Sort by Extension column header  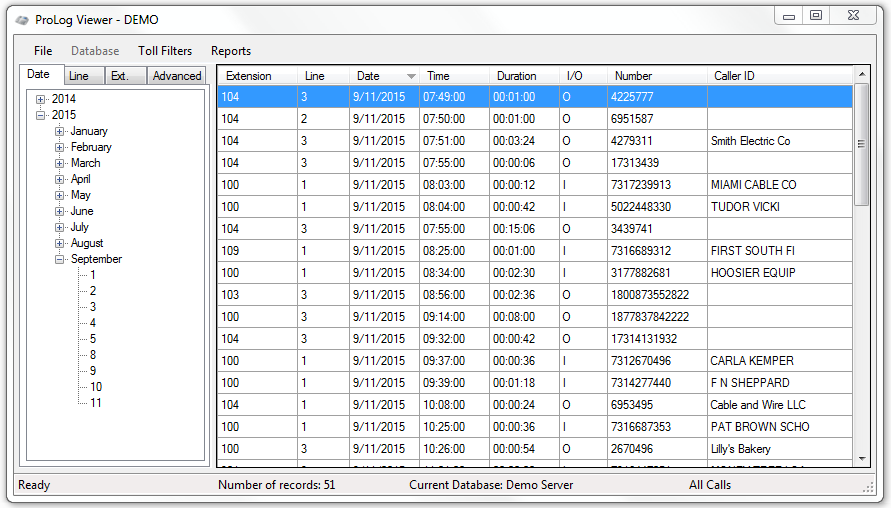[x=258, y=76]
